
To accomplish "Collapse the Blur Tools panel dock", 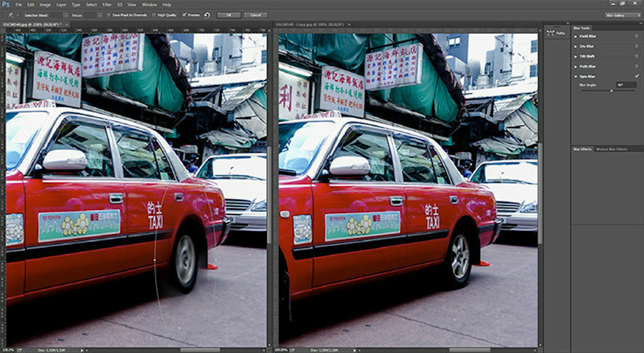I will point(641,23).
